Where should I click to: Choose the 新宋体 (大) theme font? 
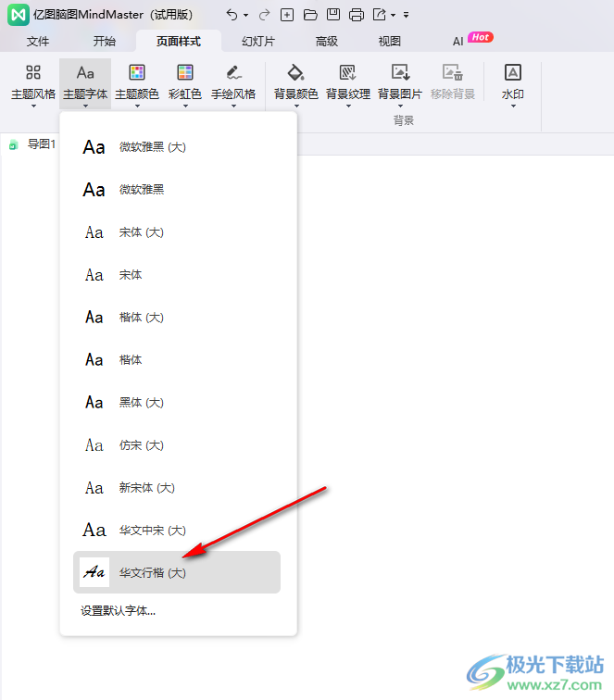(177, 487)
